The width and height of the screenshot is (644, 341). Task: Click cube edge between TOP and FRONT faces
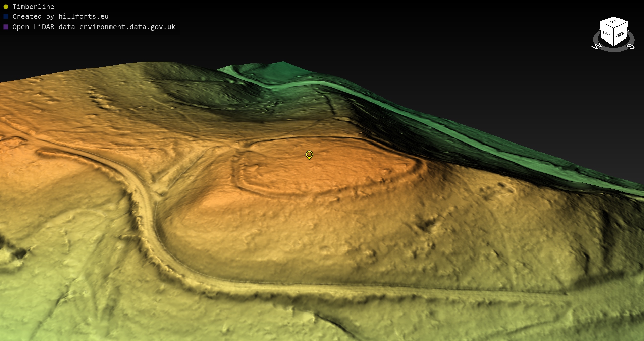(x=621, y=25)
